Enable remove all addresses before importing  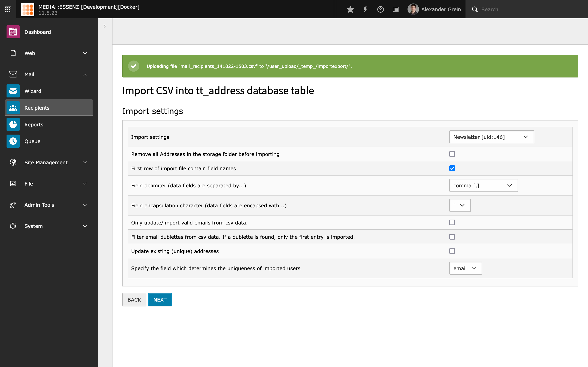(x=452, y=154)
